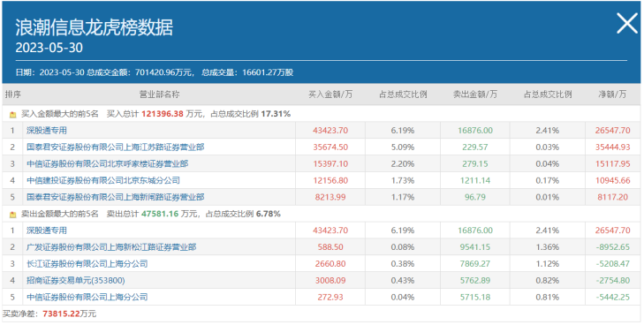Select sell amount 9541.15
Image resolution: width=644 pixels, height=325 pixels.
(475, 247)
